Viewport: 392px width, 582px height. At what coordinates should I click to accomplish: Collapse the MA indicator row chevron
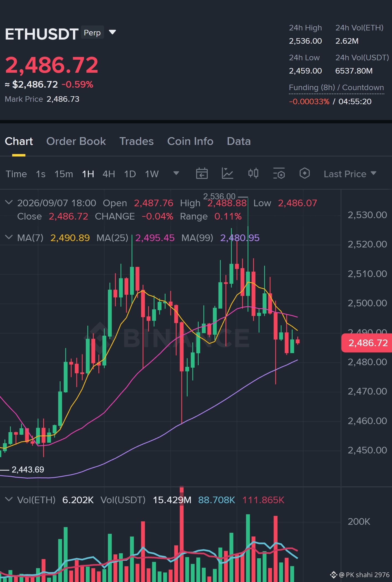point(9,237)
